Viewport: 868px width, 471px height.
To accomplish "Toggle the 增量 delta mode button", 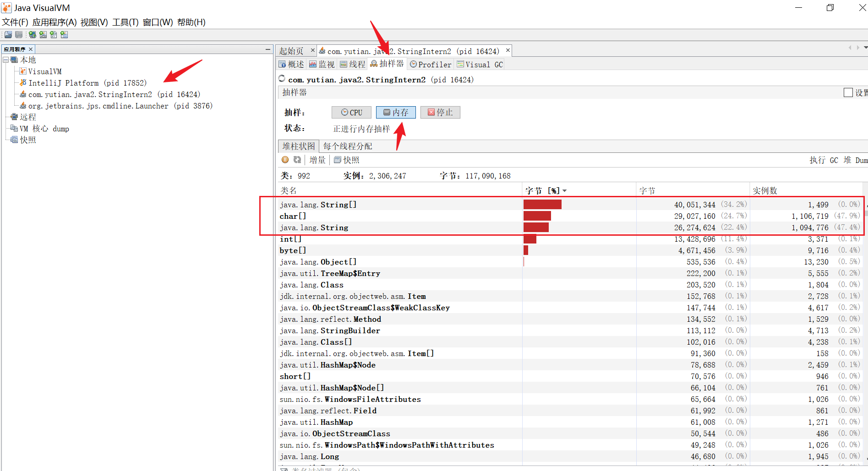I will pyautogui.click(x=317, y=160).
